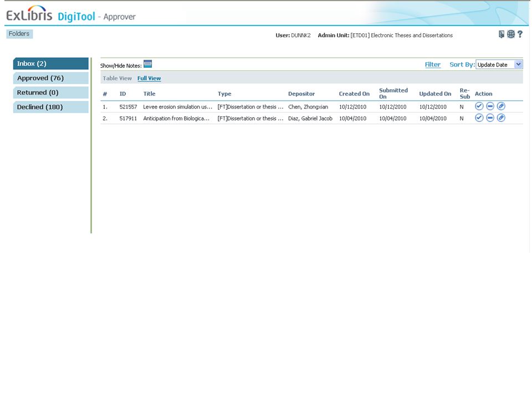Click the Folders button
The height and width of the screenshot is (399, 532).
[x=19, y=34]
